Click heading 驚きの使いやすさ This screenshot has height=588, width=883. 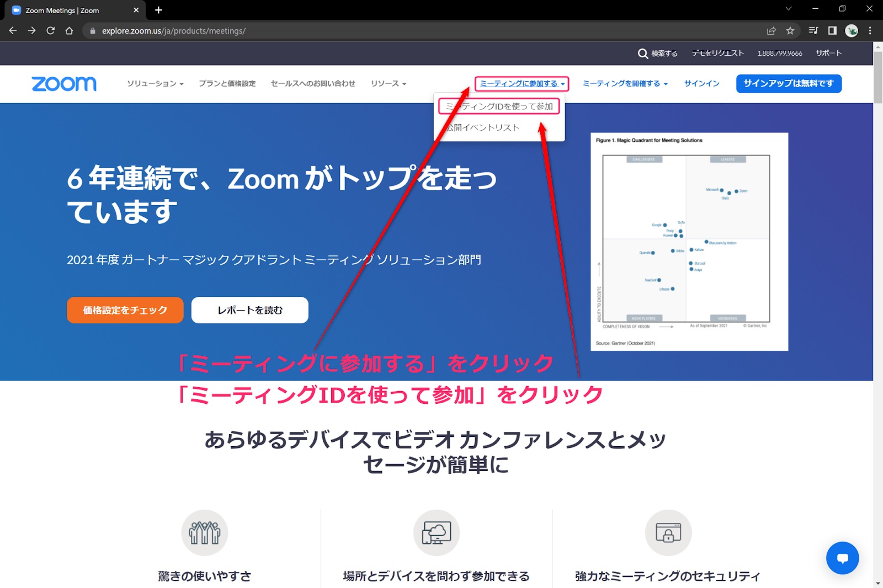click(x=204, y=576)
